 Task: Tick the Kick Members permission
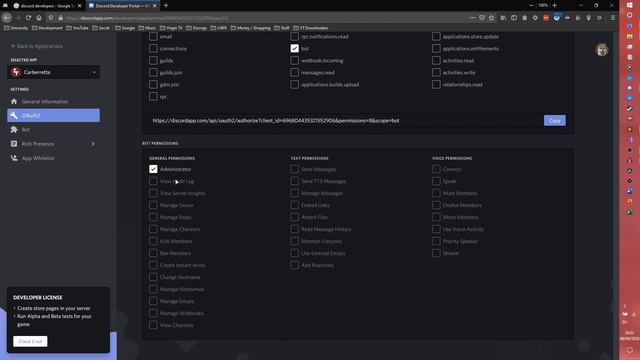(153, 241)
